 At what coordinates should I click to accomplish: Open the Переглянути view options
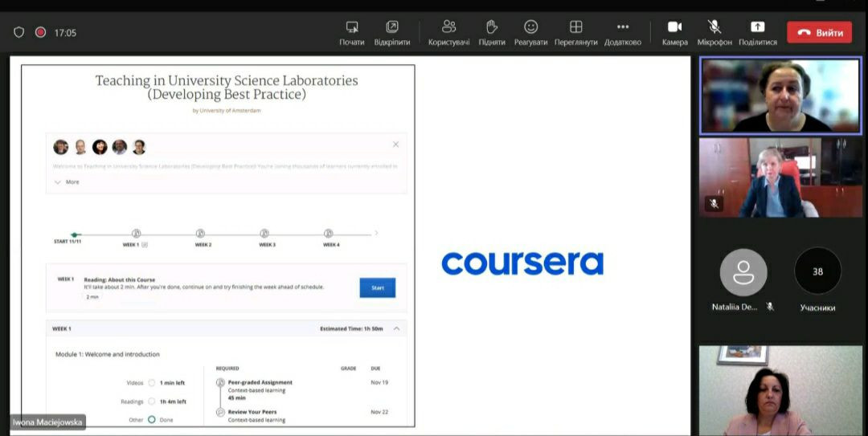point(575,33)
